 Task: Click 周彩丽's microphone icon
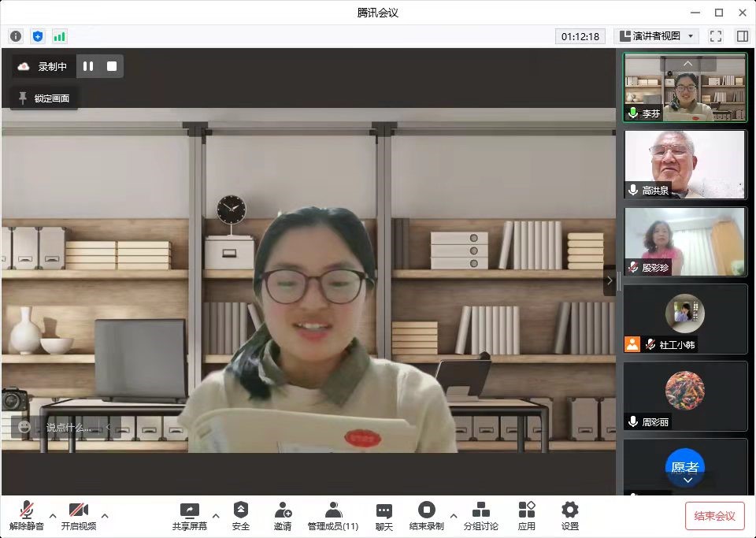click(x=633, y=422)
